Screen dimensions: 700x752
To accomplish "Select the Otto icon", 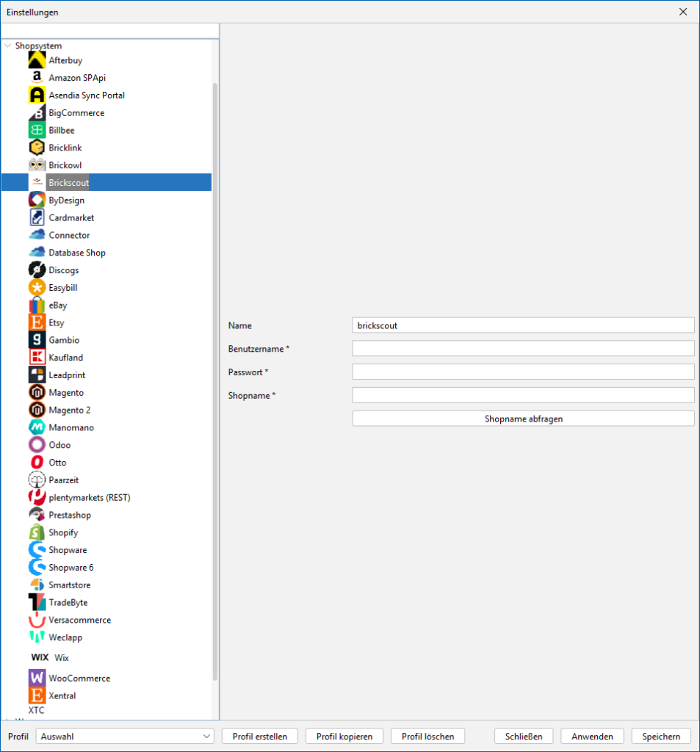I will click(x=37, y=463).
